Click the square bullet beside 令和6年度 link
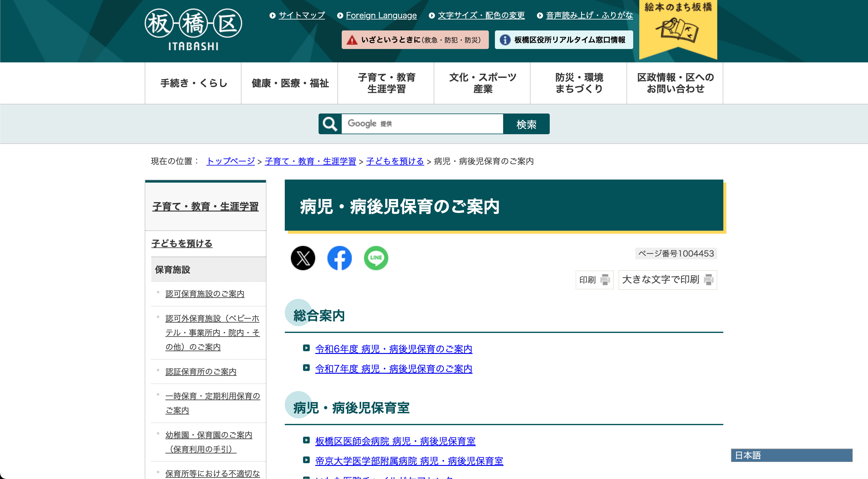 [306, 348]
